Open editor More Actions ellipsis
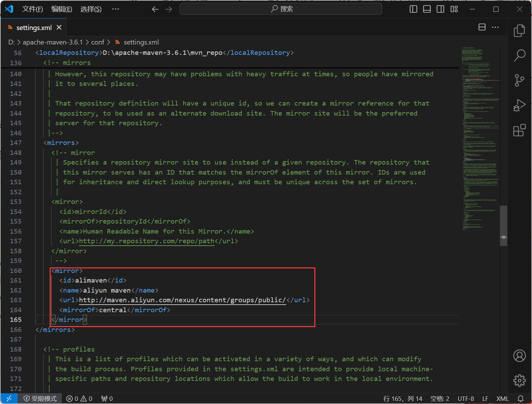The image size is (532, 404). [495, 27]
